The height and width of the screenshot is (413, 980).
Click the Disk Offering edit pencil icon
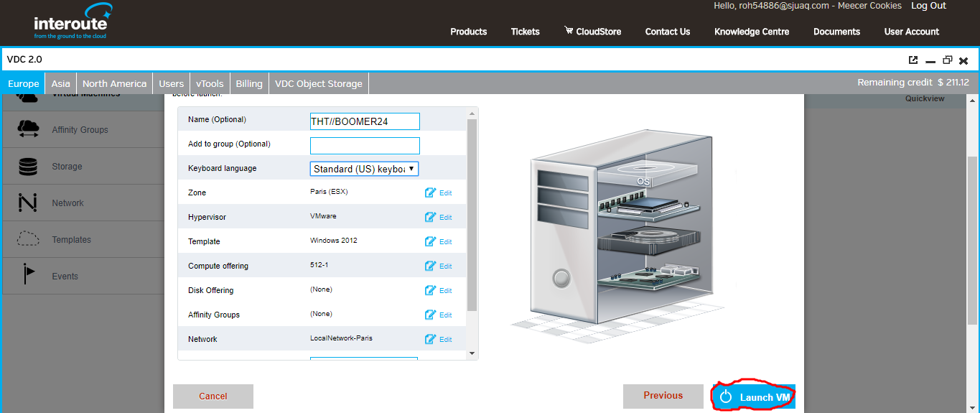430,290
